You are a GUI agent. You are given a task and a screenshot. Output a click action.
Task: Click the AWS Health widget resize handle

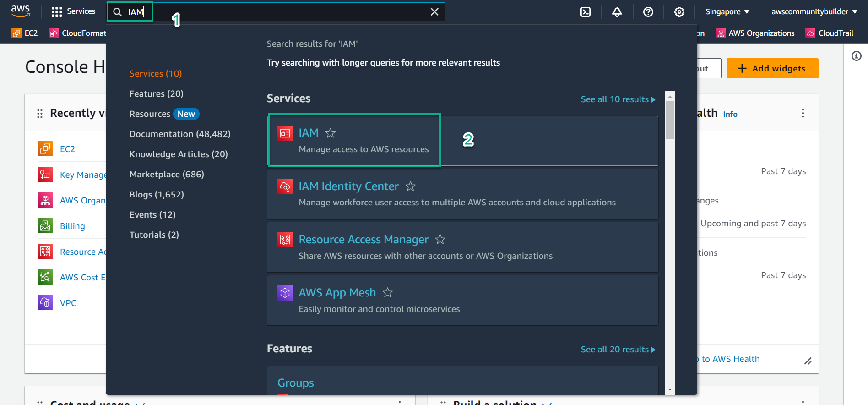pos(808,361)
